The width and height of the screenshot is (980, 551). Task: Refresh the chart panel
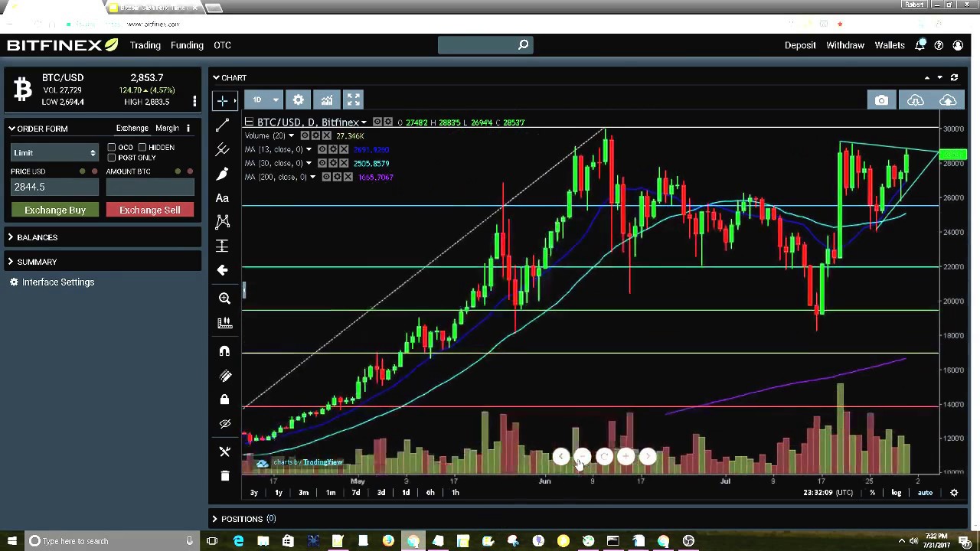point(954,77)
